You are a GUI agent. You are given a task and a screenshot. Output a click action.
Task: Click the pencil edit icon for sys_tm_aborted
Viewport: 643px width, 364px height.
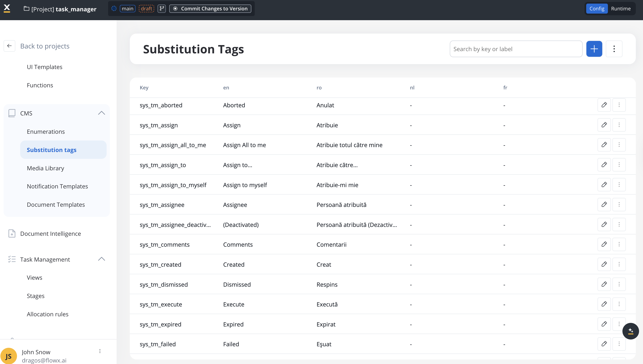tap(604, 105)
